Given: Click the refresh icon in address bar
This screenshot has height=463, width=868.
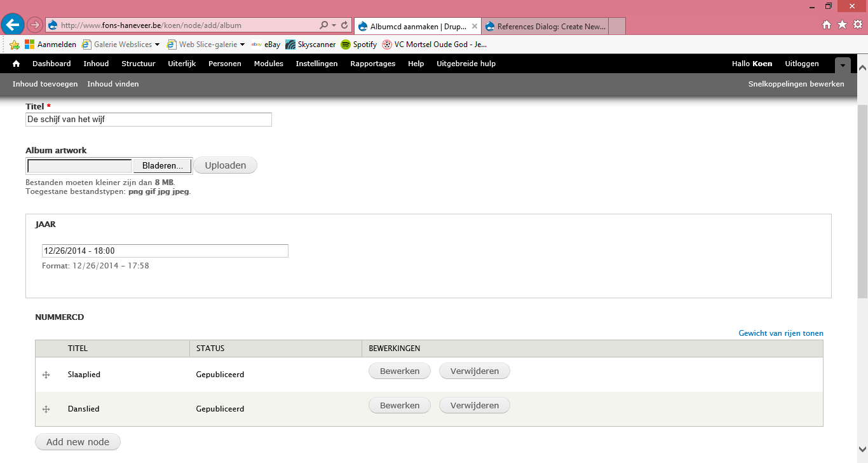Looking at the screenshot, I should [x=344, y=25].
